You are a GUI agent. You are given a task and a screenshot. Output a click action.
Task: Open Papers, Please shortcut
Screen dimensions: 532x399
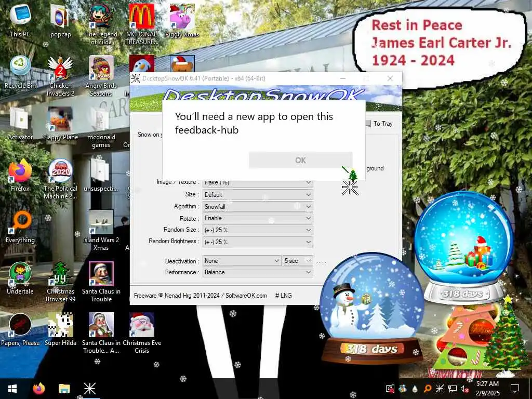(20, 330)
